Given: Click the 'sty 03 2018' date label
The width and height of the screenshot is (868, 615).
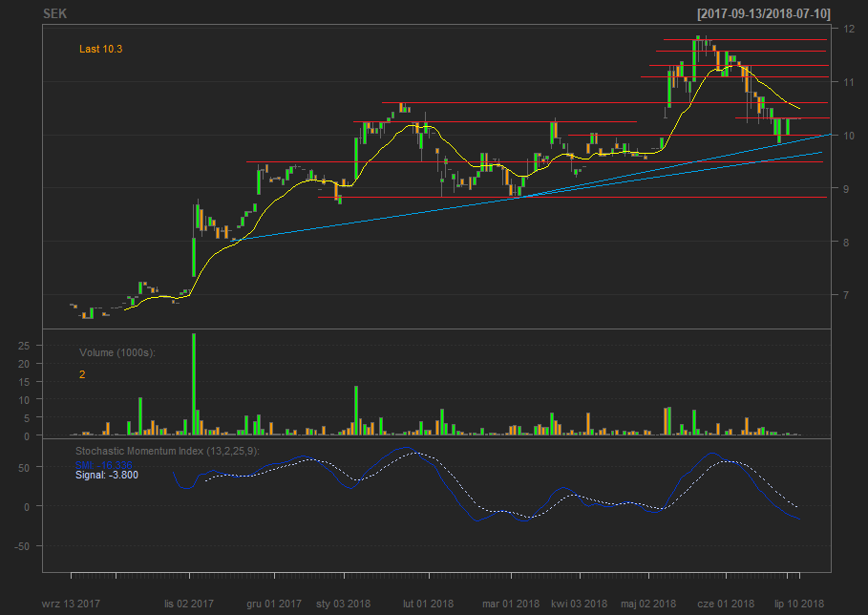Looking at the screenshot, I should pos(343,604).
